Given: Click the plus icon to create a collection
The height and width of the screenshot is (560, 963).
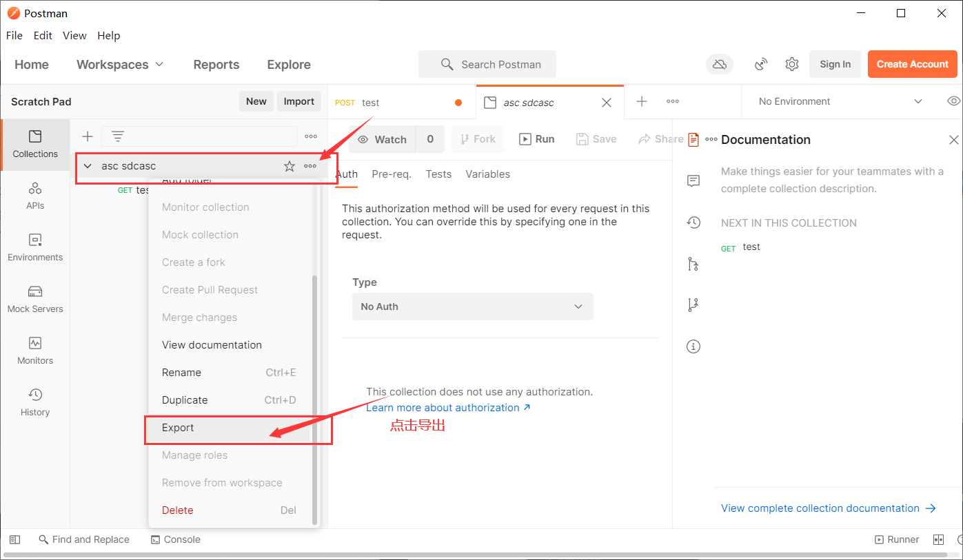Looking at the screenshot, I should pos(88,136).
